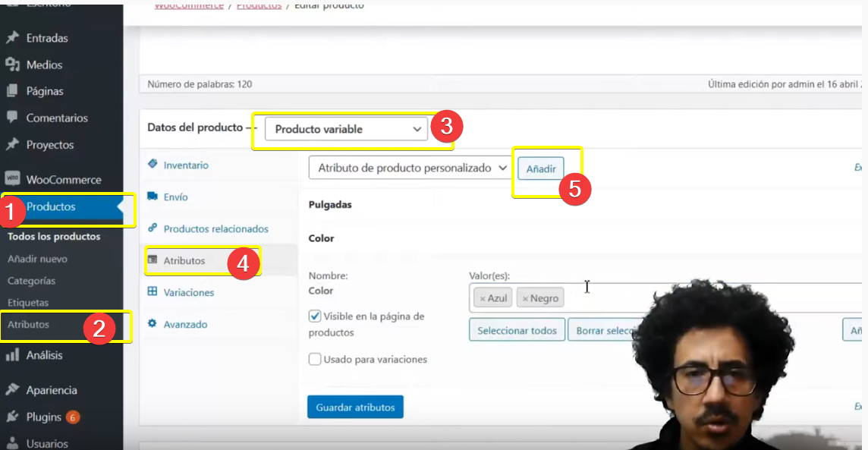Click the Apariencia brush icon

pyautogui.click(x=12, y=389)
